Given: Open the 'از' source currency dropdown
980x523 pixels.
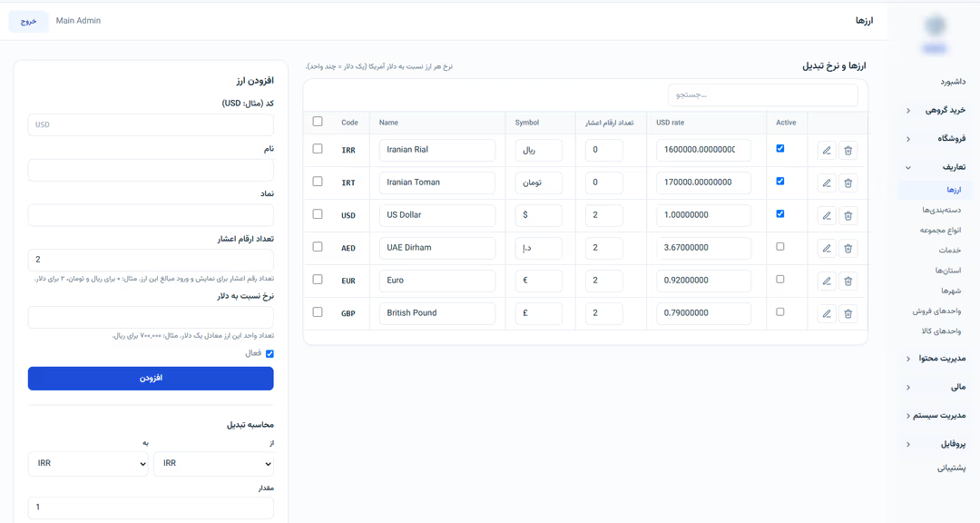Looking at the screenshot, I should pyautogui.click(x=214, y=464).
